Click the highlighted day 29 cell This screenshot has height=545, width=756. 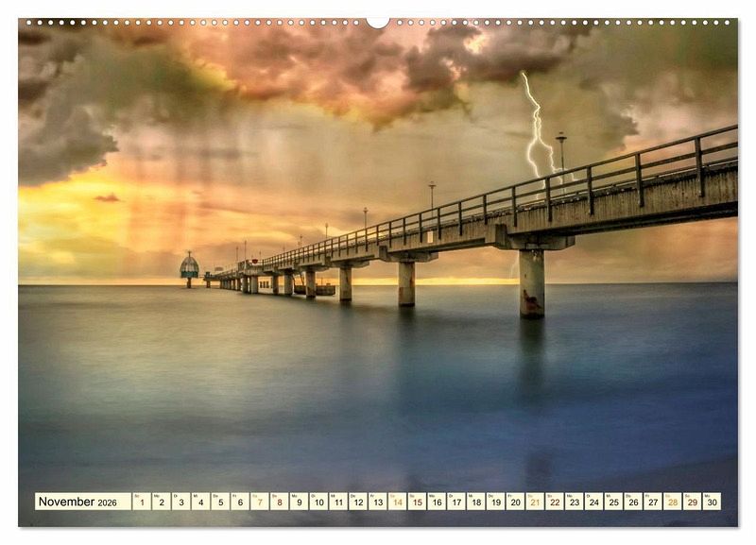click(693, 502)
